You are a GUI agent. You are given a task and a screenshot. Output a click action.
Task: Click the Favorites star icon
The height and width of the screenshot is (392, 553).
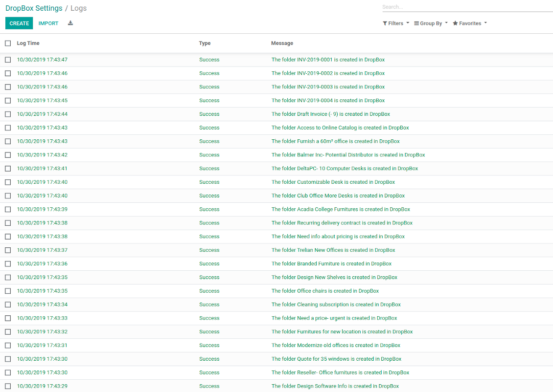pyautogui.click(x=455, y=23)
